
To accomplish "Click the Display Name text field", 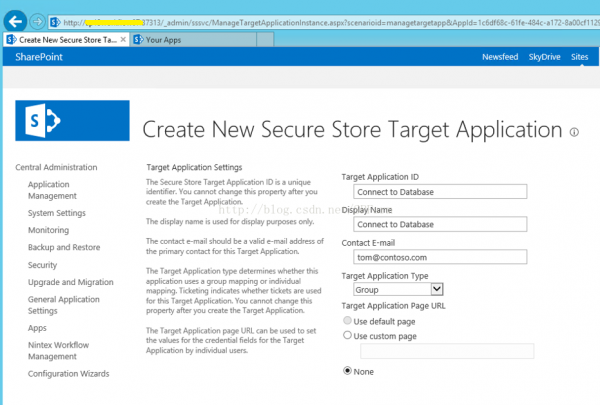I will (440, 224).
